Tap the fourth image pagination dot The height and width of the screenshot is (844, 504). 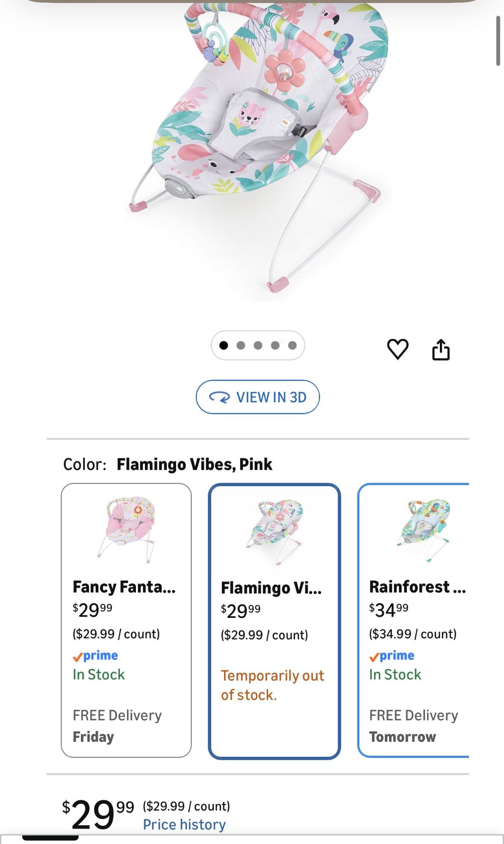275,345
